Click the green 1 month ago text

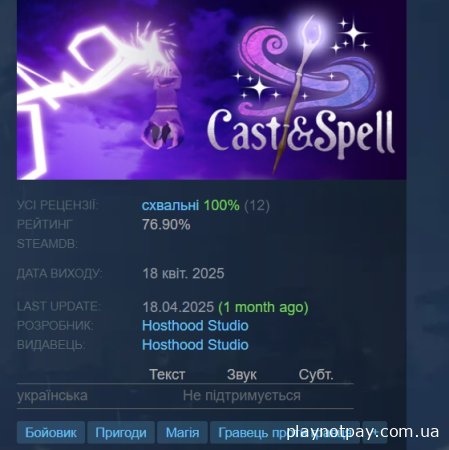[263, 307]
